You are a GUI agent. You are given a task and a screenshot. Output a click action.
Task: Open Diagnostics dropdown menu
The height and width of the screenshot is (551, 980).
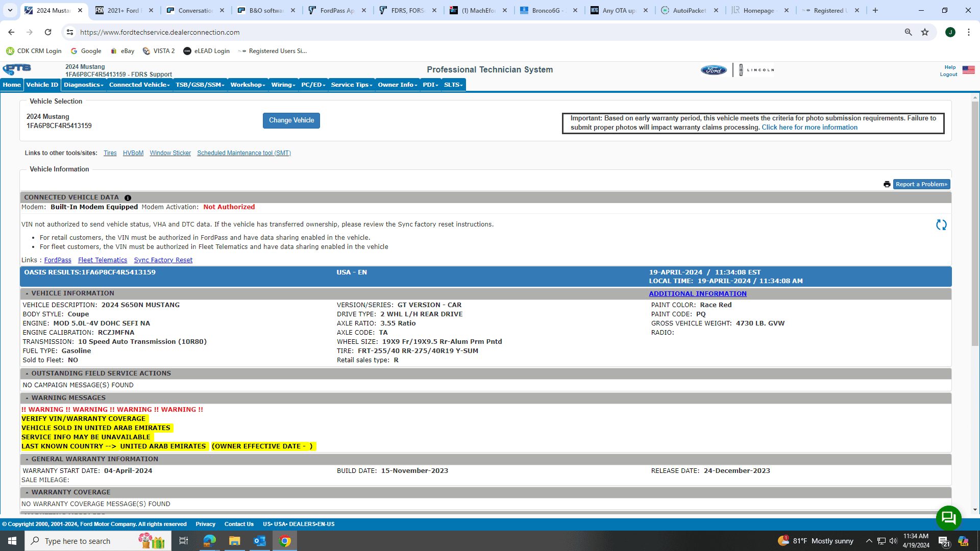pos(83,85)
